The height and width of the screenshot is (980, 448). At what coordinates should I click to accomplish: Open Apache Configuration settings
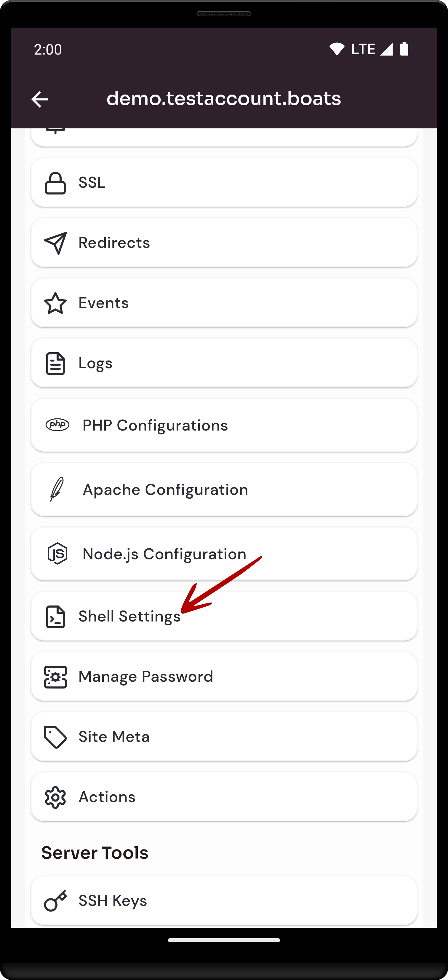(x=224, y=490)
